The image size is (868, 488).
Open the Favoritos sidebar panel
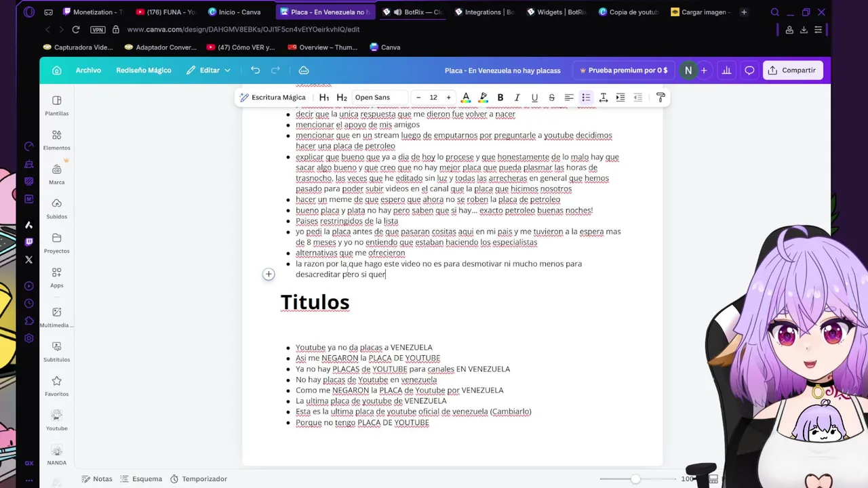[x=56, y=386]
